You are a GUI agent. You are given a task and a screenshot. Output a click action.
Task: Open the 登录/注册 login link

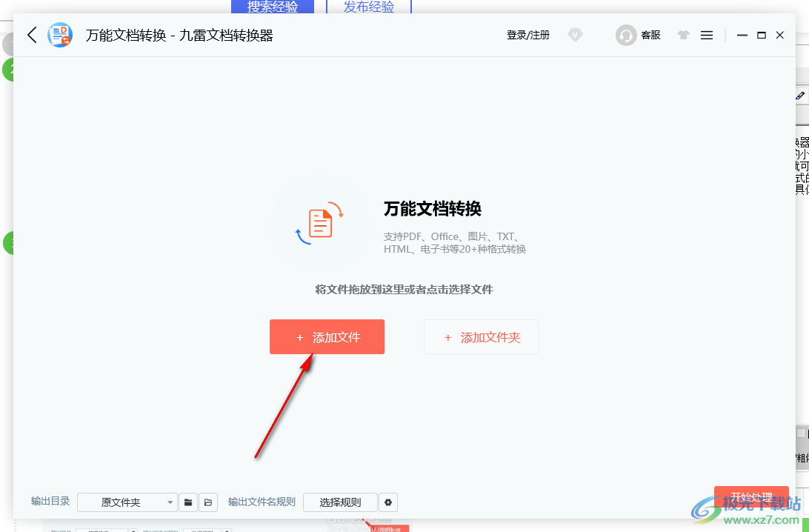click(528, 35)
